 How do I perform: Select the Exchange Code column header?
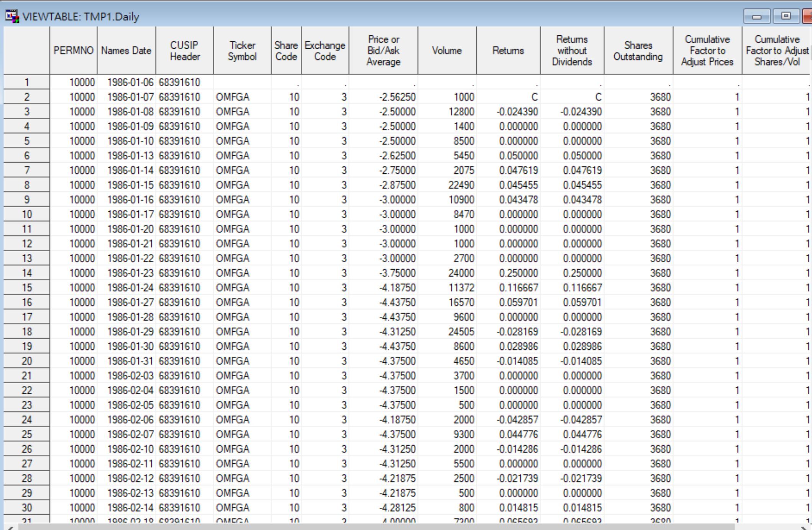pos(324,50)
